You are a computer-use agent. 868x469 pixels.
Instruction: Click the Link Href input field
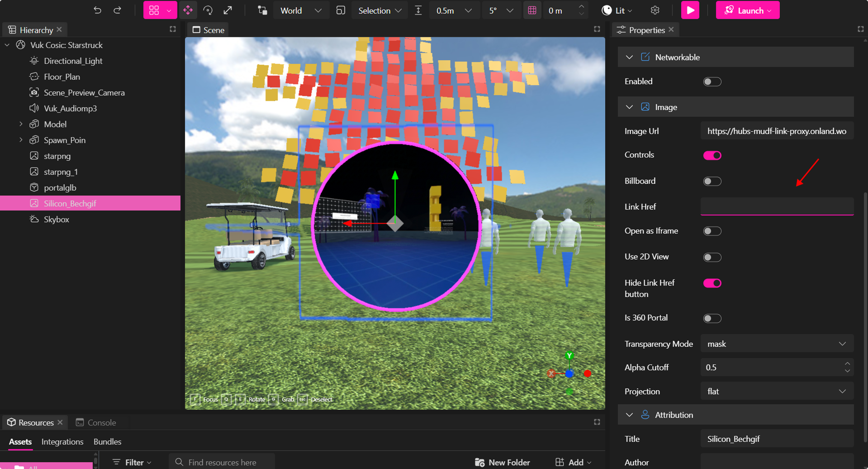[776, 207]
